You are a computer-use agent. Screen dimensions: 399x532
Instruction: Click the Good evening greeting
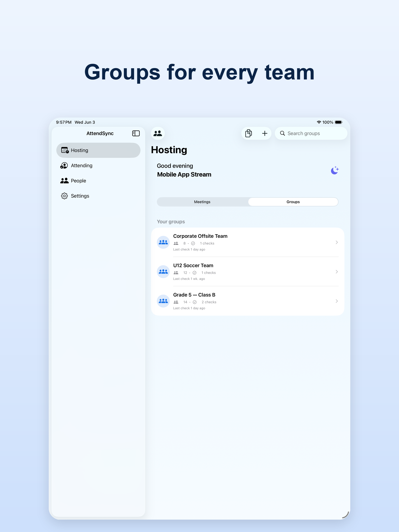(175, 166)
